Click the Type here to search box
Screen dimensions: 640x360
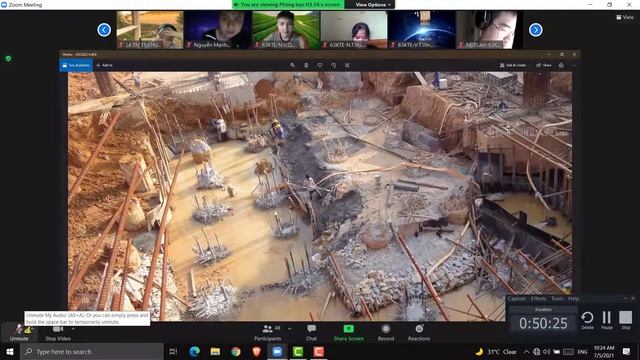tap(91, 351)
